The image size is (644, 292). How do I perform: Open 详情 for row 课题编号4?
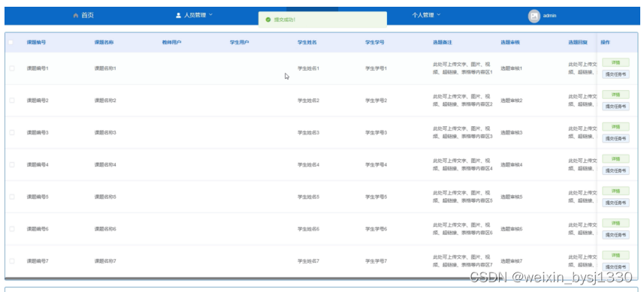[x=615, y=158]
